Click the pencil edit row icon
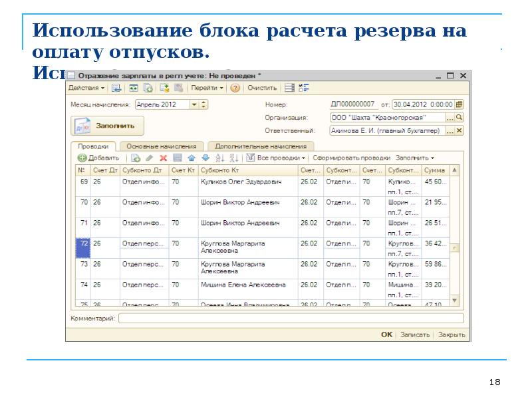Image resolution: width=532 pixels, height=399 pixels. [x=149, y=158]
